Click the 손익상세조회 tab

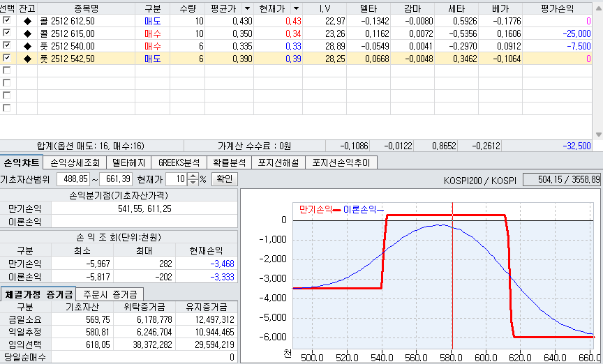75,162
